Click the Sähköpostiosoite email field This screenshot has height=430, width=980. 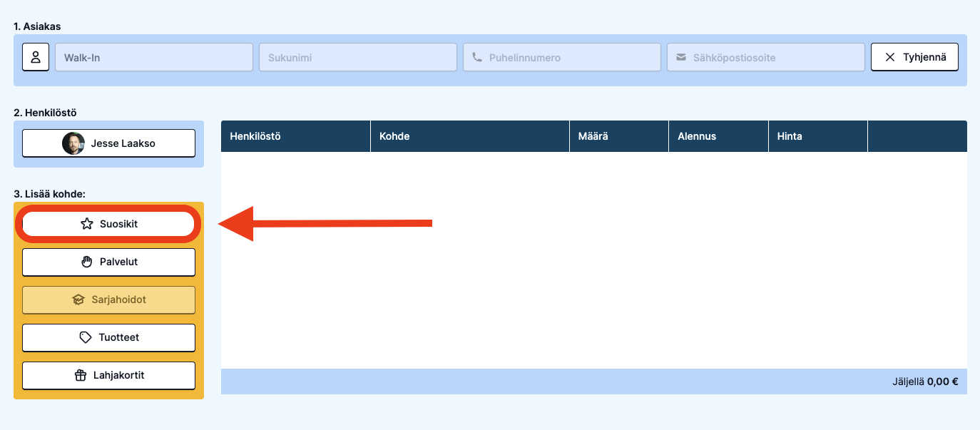coord(766,57)
